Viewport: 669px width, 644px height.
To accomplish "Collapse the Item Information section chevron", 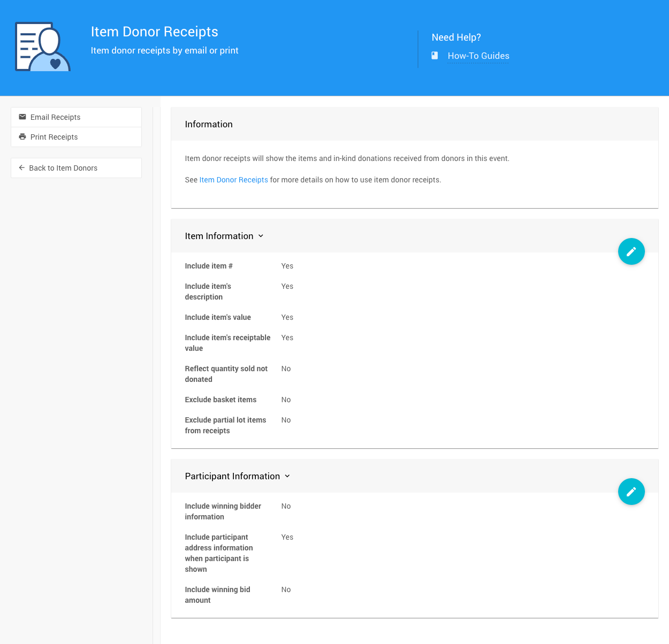I will click(x=261, y=236).
